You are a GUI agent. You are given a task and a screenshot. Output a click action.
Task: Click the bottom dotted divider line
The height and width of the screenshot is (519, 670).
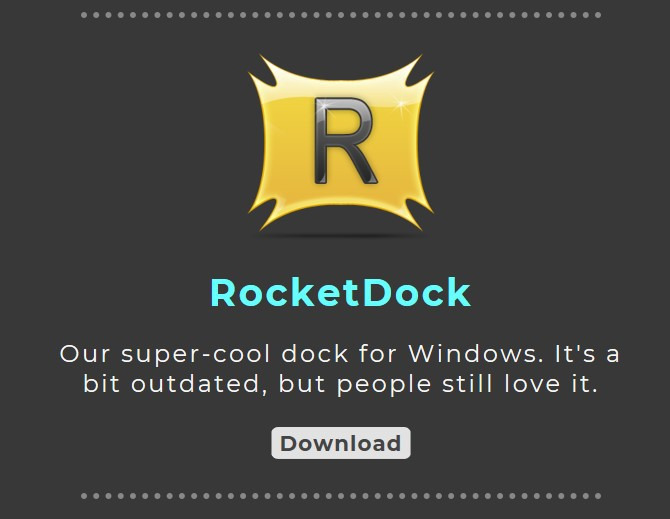click(x=341, y=496)
